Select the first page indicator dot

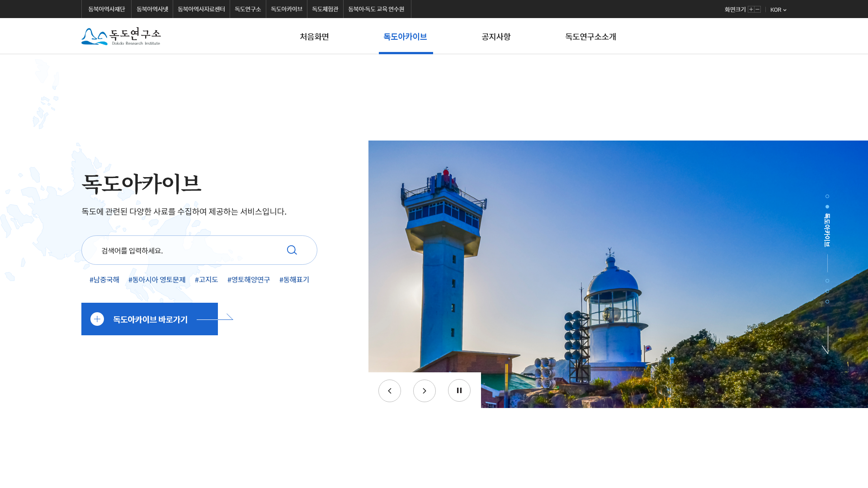pos(827,197)
